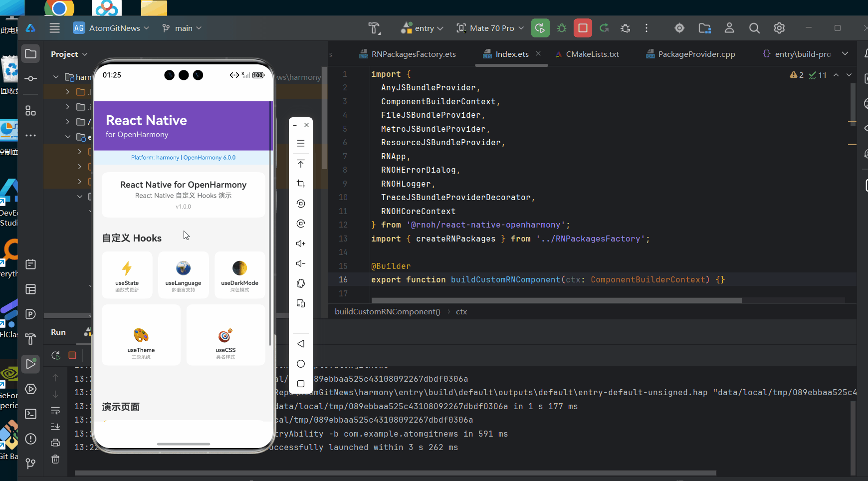Open the account profile icon

tap(729, 28)
